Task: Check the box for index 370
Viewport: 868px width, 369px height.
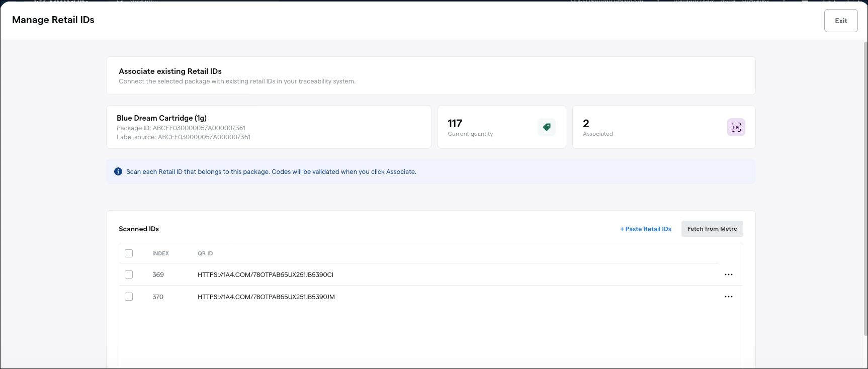Action: (129, 297)
